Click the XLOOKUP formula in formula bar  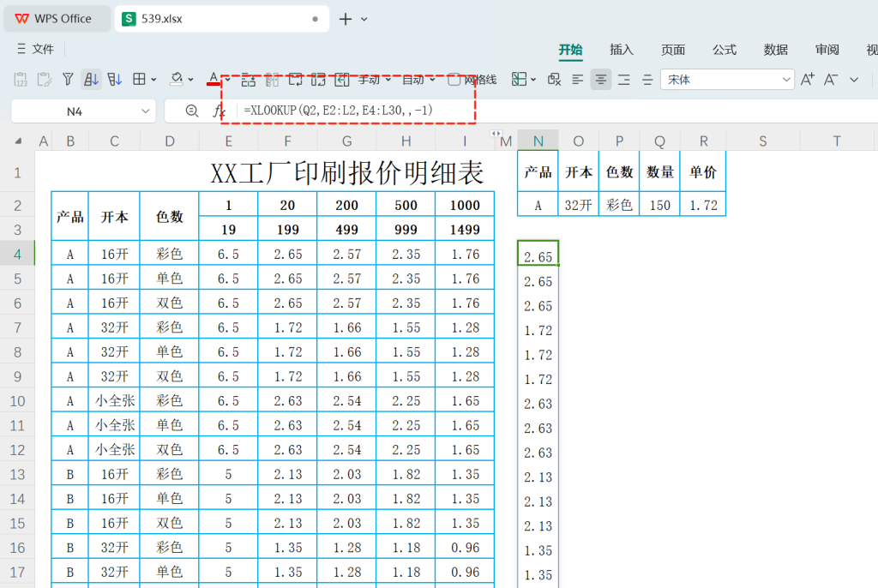pyautogui.click(x=338, y=111)
